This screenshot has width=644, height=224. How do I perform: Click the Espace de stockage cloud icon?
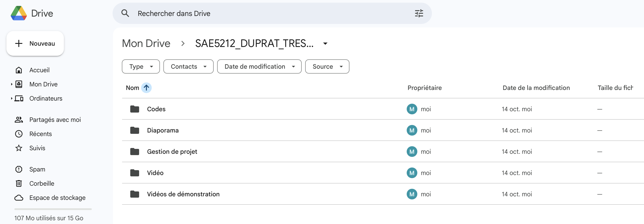click(19, 197)
